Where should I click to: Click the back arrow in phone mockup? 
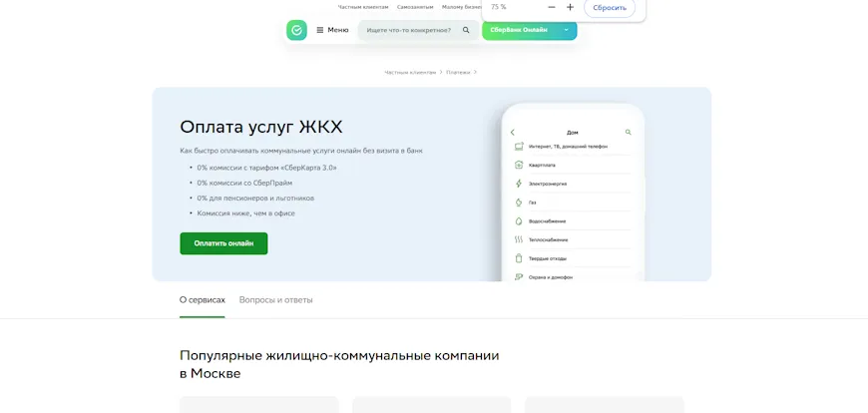tap(512, 133)
